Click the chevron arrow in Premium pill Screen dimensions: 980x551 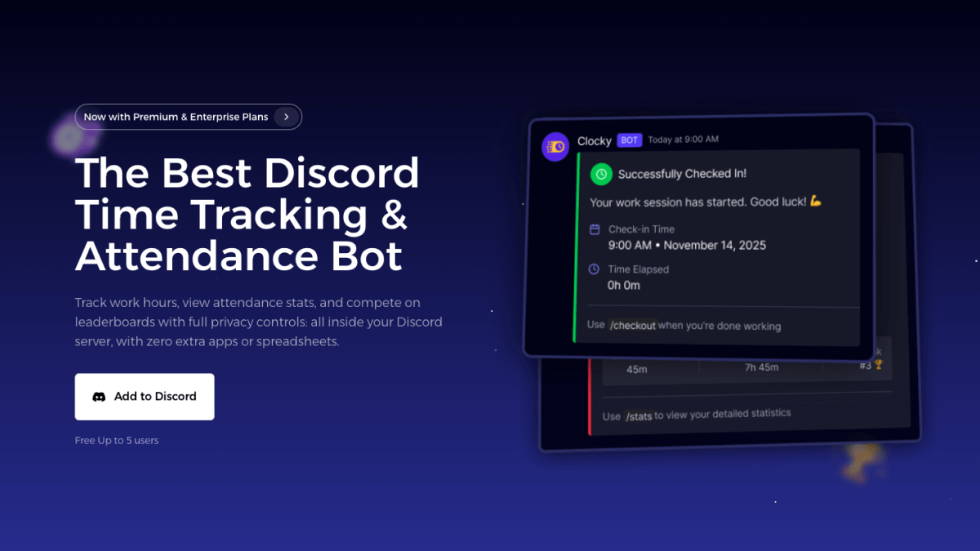(x=286, y=117)
